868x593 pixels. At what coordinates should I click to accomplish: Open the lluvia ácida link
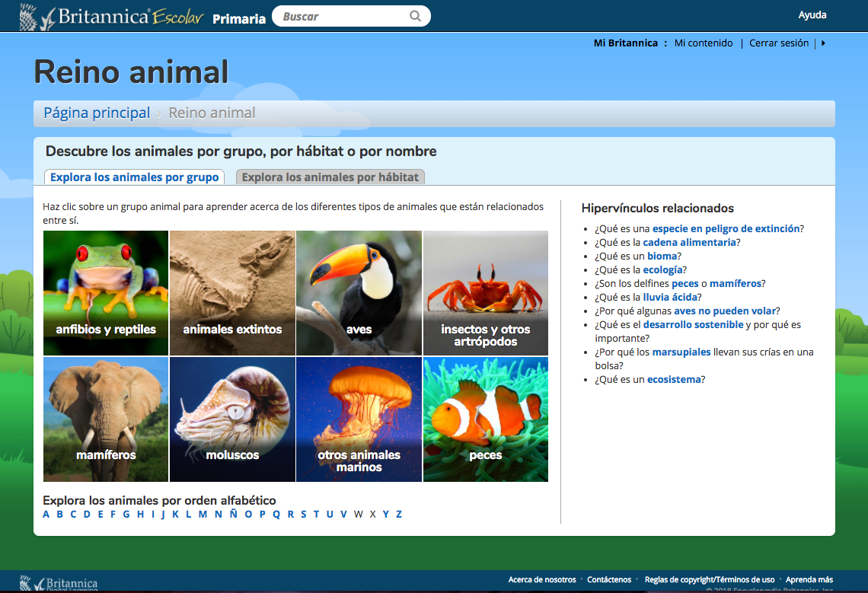(x=670, y=298)
